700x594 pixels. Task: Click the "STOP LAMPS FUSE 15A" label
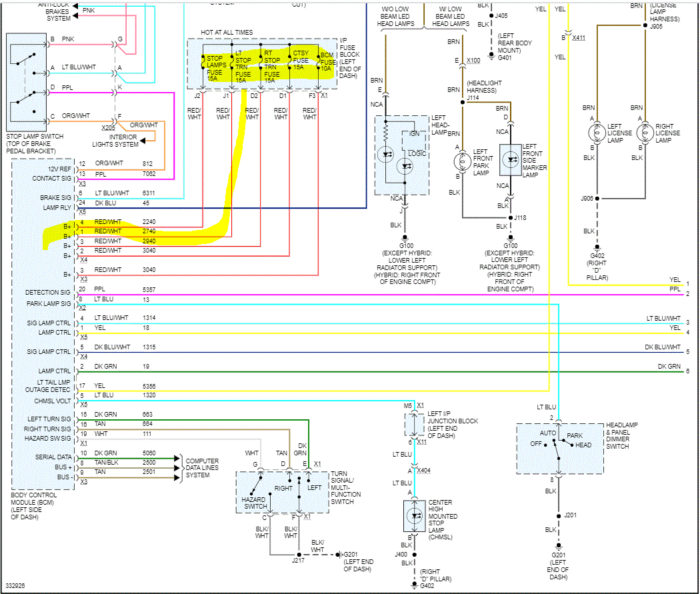216,68
